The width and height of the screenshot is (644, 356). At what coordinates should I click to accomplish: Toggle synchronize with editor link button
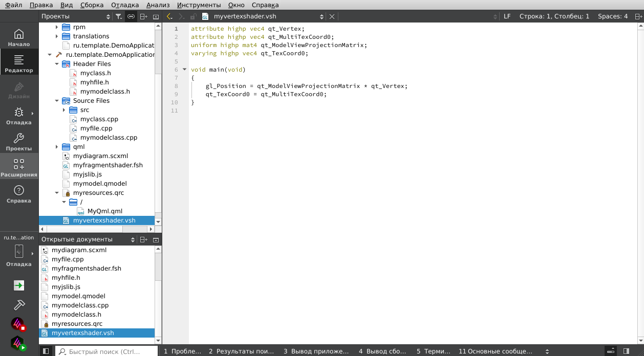pos(131,16)
